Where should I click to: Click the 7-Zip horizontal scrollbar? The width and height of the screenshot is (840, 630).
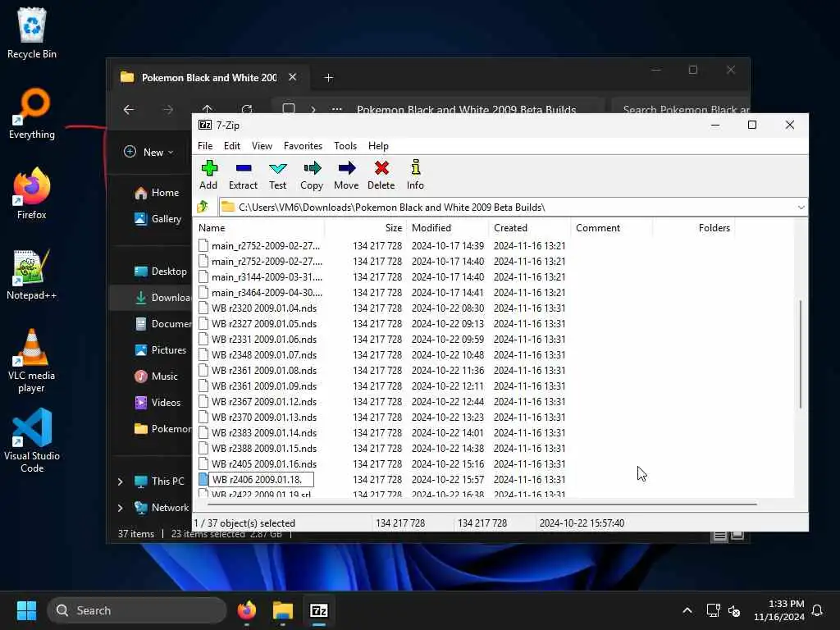tap(482, 504)
